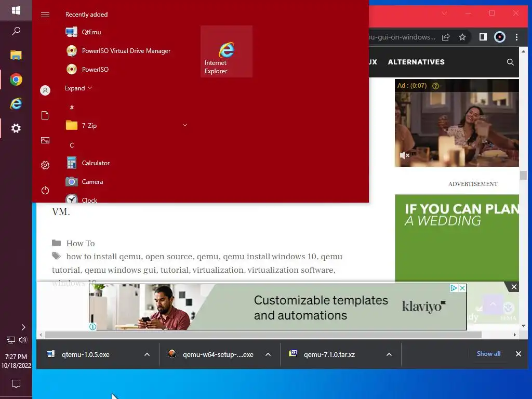Open the volume speaker tray icon

[23, 340]
